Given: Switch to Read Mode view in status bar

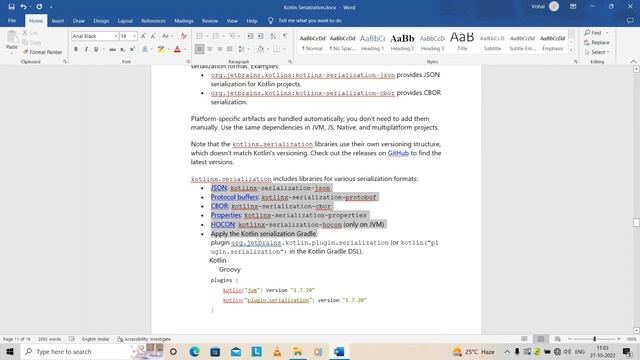Looking at the screenshot, I should (524, 339).
